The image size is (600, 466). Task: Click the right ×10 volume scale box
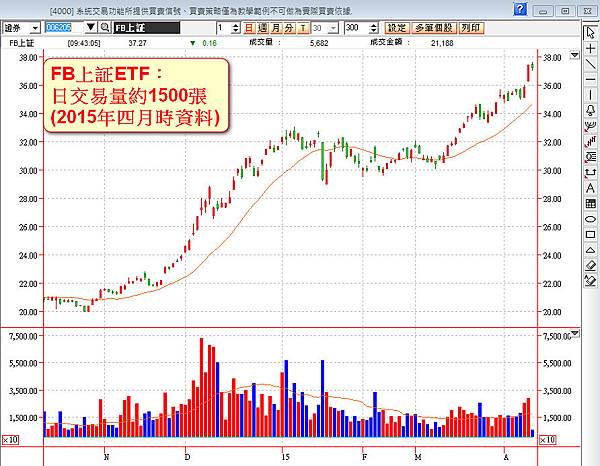point(547,440)
